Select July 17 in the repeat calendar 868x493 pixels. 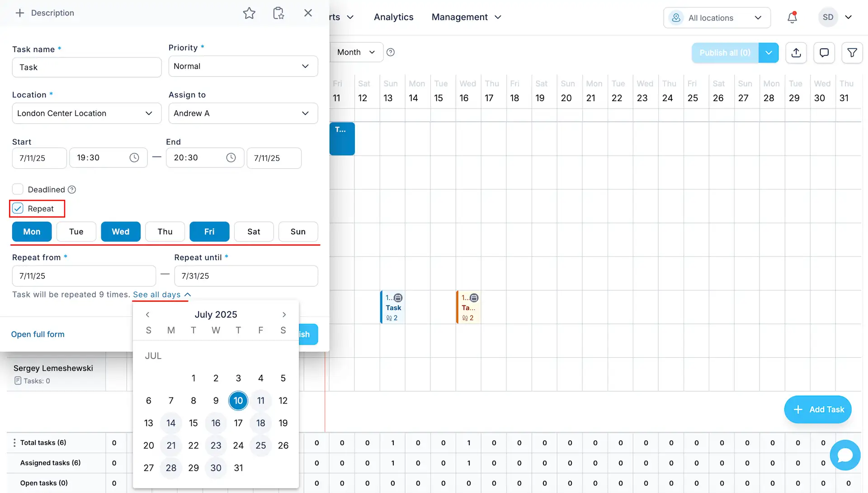point(238,423)
